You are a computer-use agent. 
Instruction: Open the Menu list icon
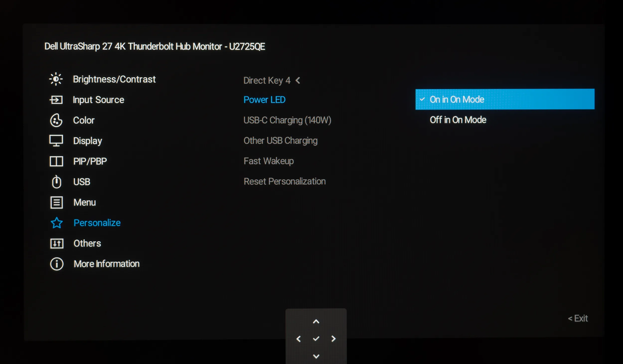(57, 202)
